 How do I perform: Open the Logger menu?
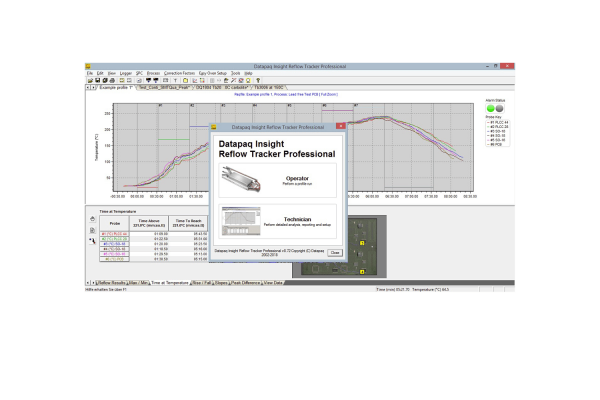click(126, 73)
